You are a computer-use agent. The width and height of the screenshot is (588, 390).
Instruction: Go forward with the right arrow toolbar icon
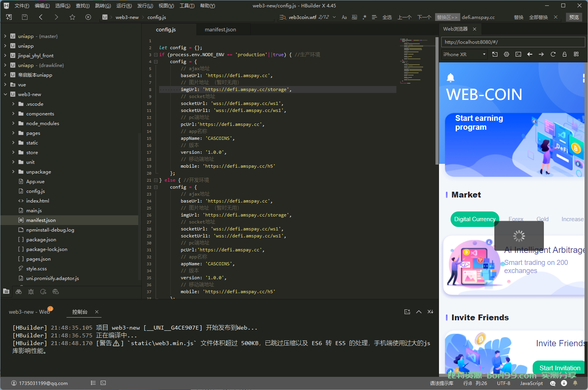(x=57, y=17)
